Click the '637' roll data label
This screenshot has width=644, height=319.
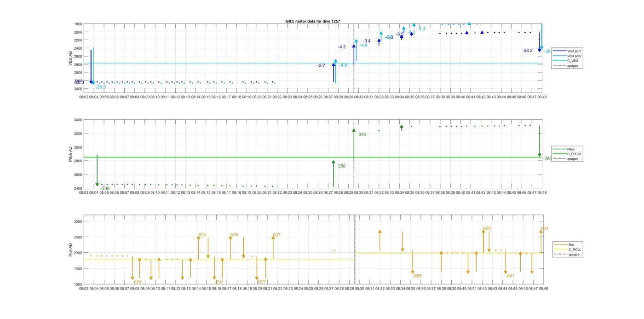point(276,235)
